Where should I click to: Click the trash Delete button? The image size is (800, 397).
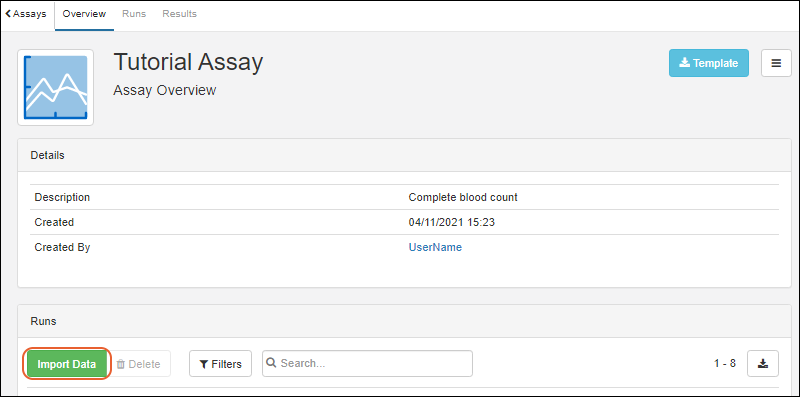[139, 364]
